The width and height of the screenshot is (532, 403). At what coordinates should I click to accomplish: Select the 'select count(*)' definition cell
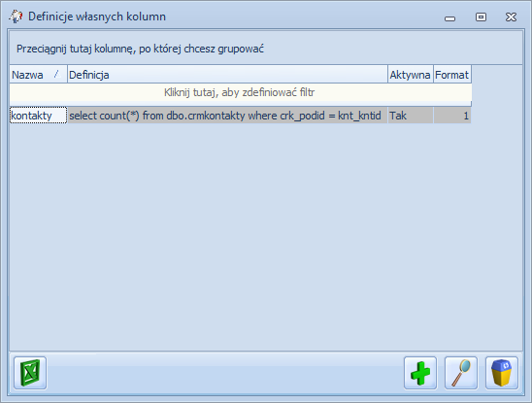coord(227,116)
